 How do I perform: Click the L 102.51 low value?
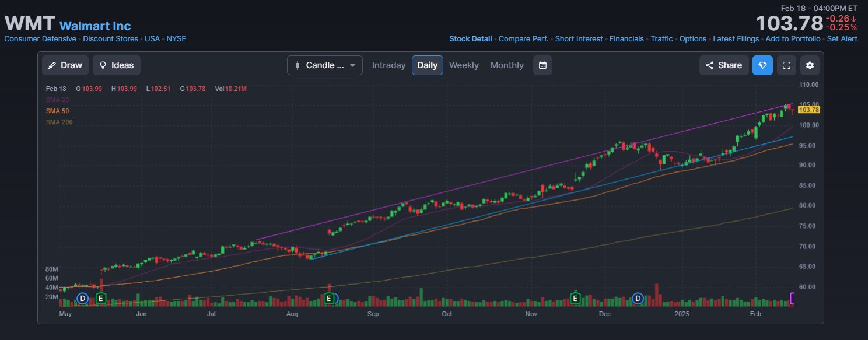click(x=157, y=89)
